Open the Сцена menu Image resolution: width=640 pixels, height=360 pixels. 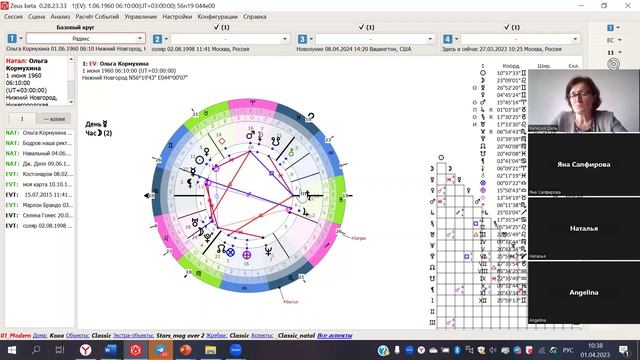pyautogui.click(x=36, y=17)
